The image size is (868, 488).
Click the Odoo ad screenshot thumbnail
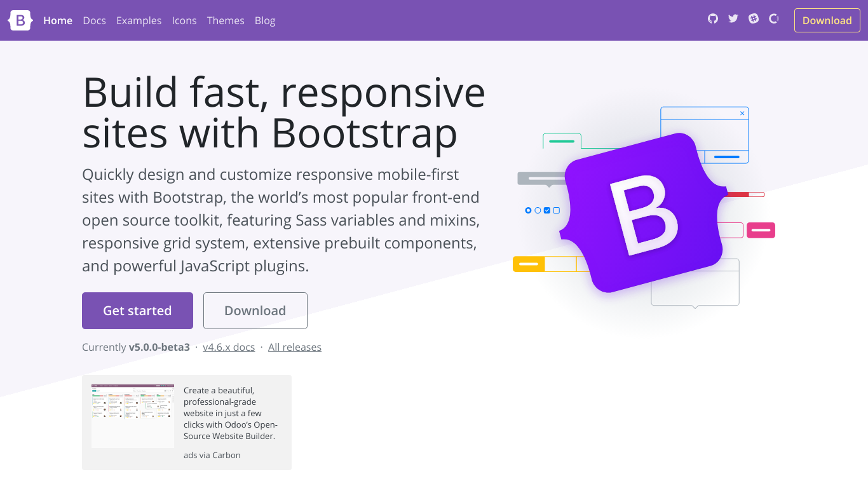(x=133, y=416)
